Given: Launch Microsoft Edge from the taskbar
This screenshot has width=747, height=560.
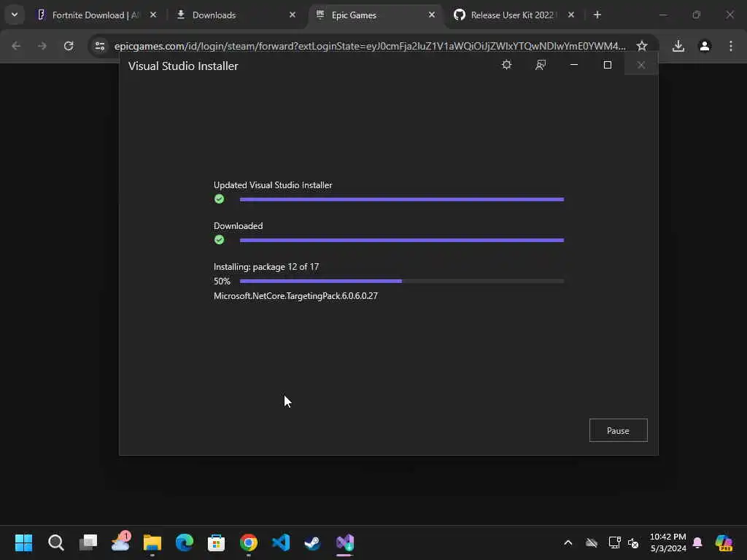Looking at the screenshot, I should pos(185,542).
